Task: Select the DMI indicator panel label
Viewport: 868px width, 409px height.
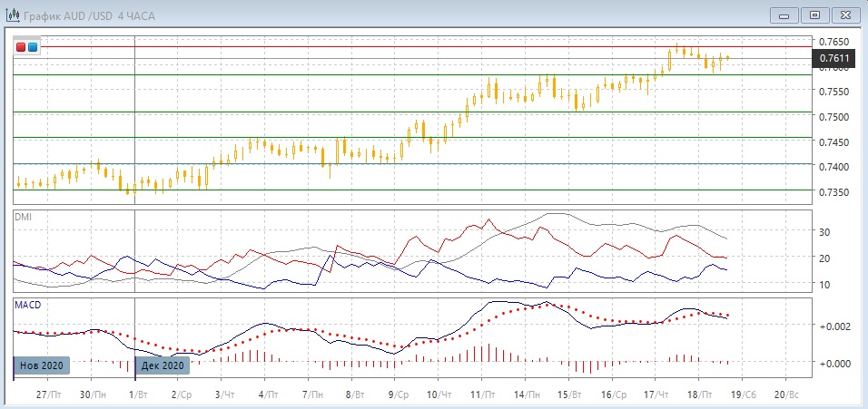Action: 22,216
